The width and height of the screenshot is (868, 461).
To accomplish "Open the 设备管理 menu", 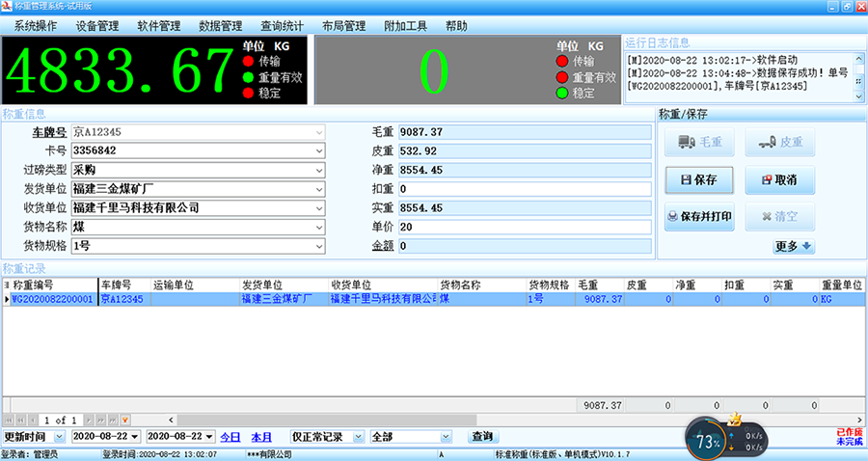I will [97, 26].
